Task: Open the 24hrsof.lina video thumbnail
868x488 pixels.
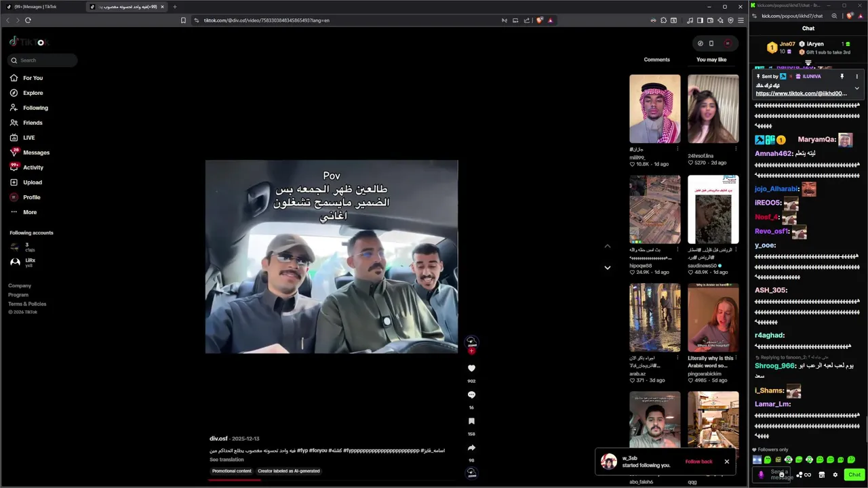Action: coord(713,108)
